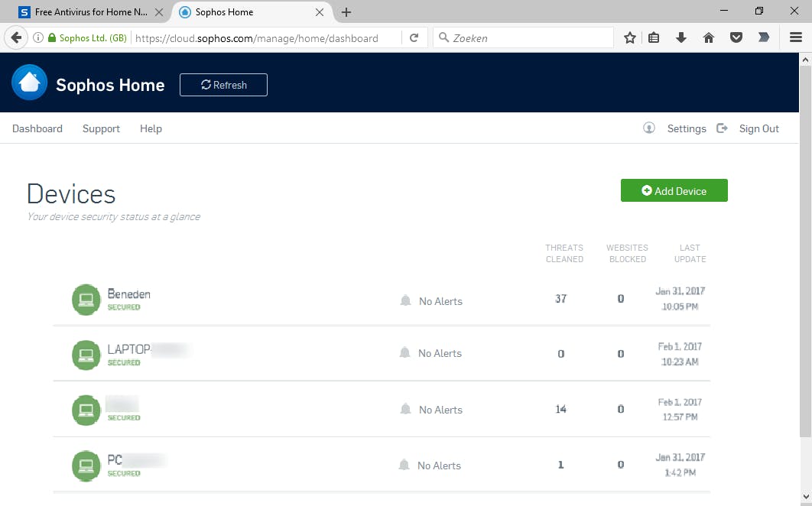This screenshot has height=506, width=812.
Task: Click the 37 threats cleaned value
Action: click(x=561, y=299)
